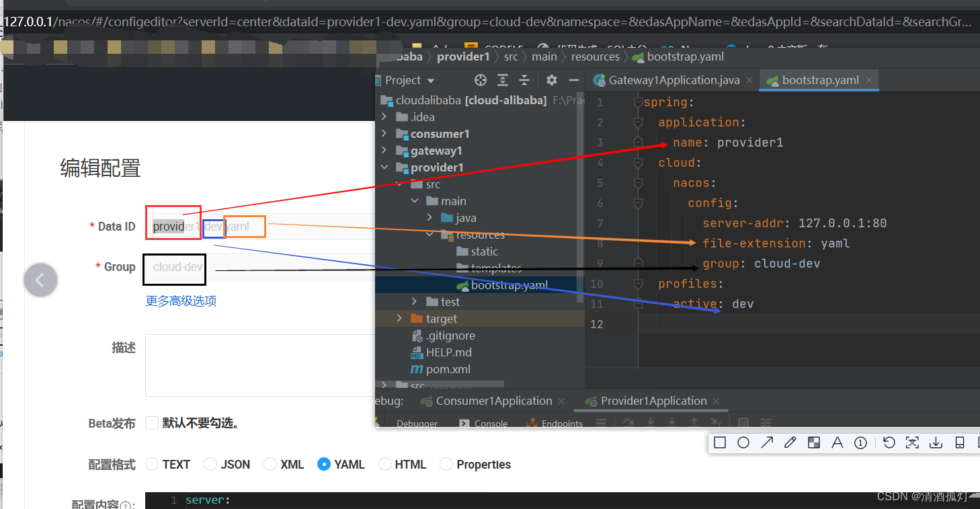Switch to Consumer1Application debug tab
This screenshot has width=980, height=509.
493,401
